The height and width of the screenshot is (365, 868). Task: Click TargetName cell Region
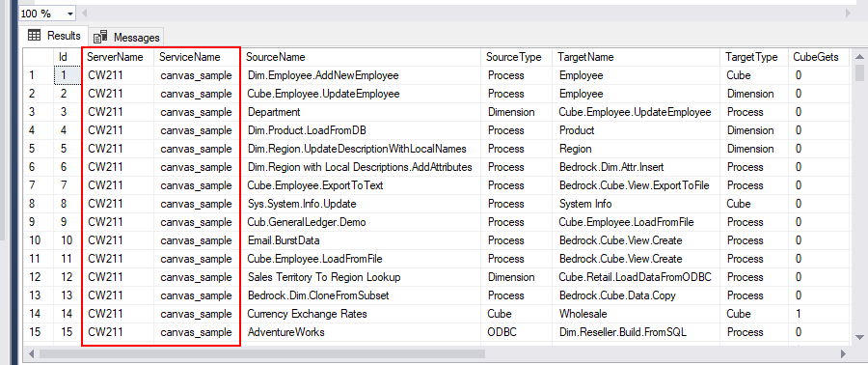637,149
